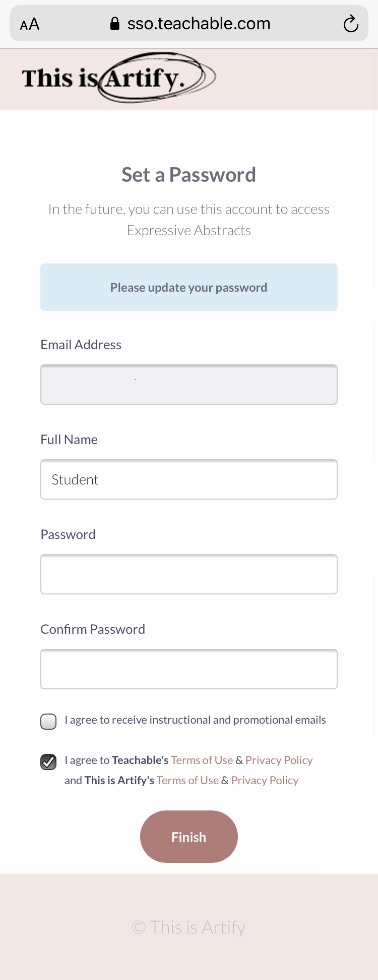378x980 pixels.
Task: Open This is Artify's Terms of Use
Action: pos(187,780)
